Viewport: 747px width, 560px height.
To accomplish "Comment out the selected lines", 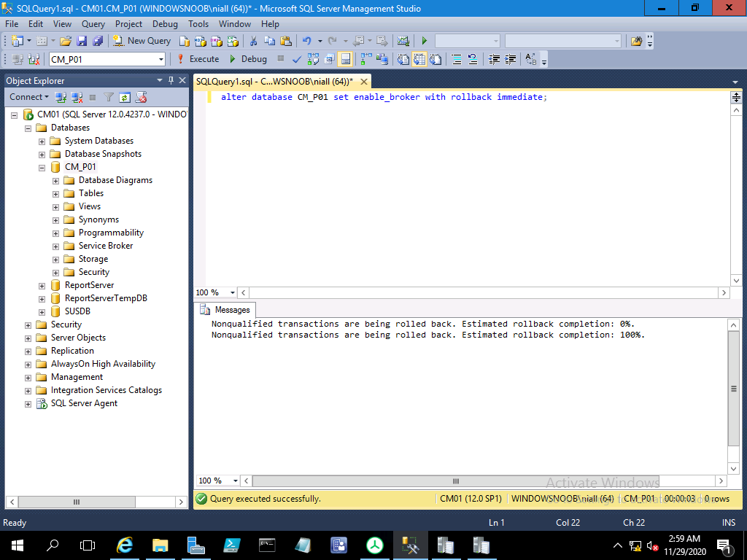I will click(457, 59).
